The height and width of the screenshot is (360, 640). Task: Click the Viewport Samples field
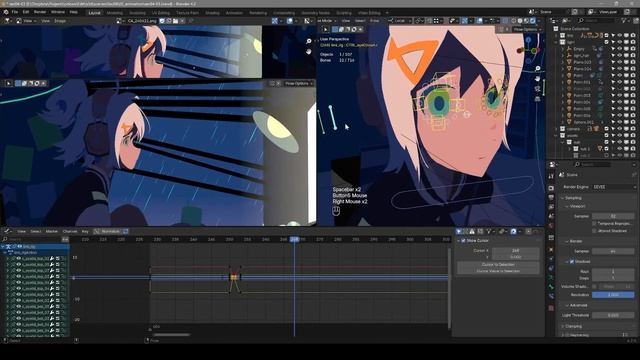point(613,216)
